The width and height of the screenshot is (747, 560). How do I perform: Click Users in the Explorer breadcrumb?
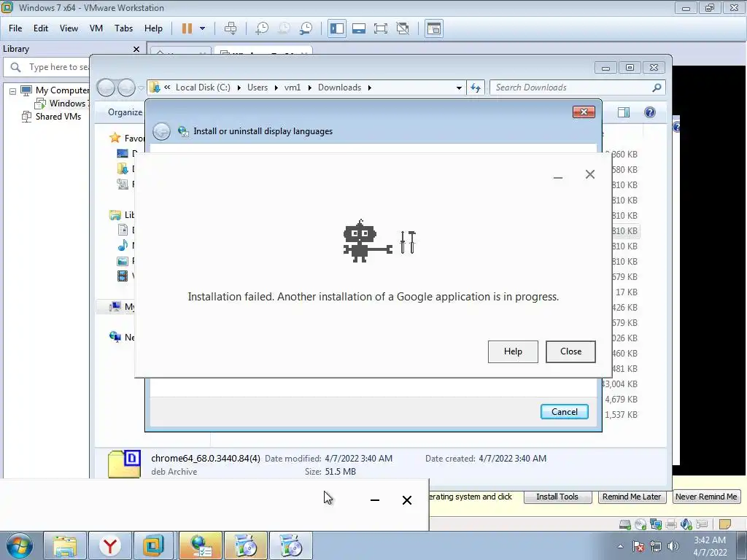click(x=258, y=87)
